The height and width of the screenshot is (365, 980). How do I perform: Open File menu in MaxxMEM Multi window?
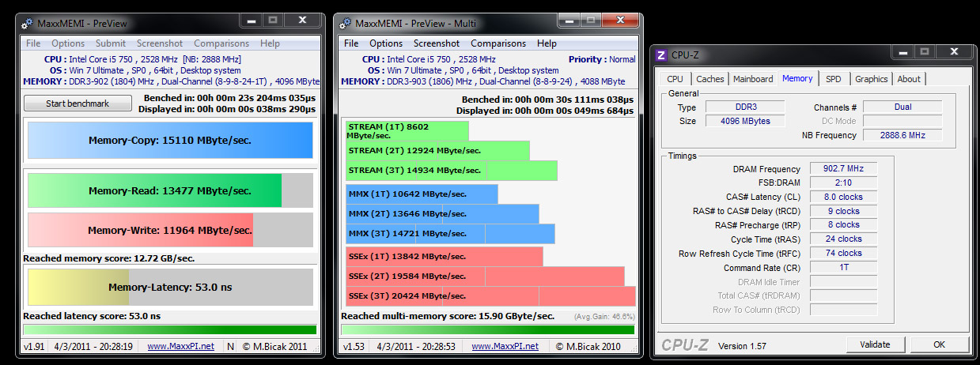point(351,43)
